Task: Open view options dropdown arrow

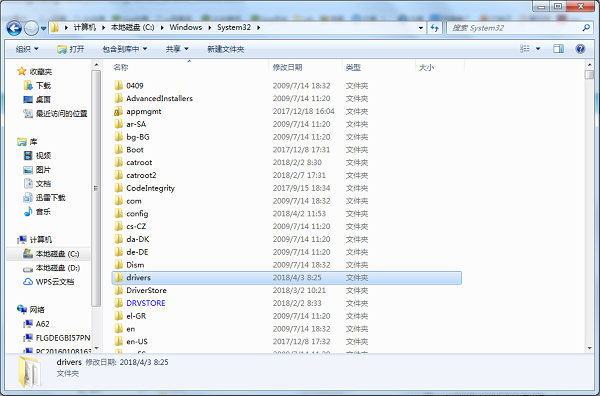Action: point(538,49)
